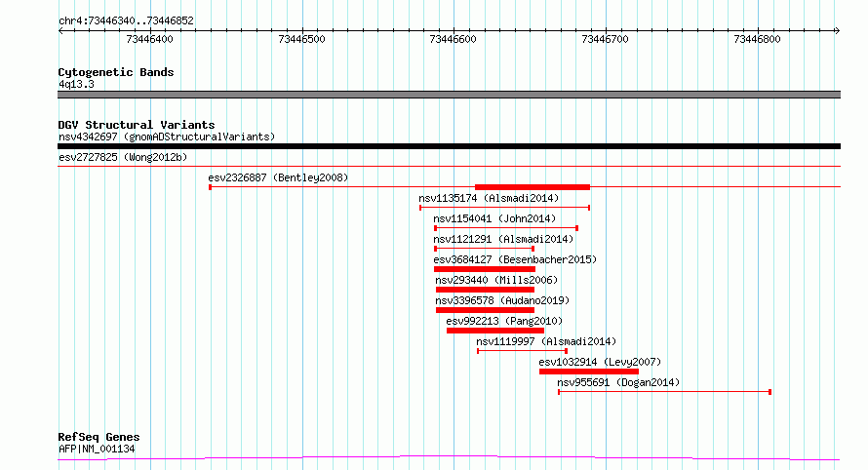
Task: Click the thin red nsv1135174 line
Action: click(505, 208)
